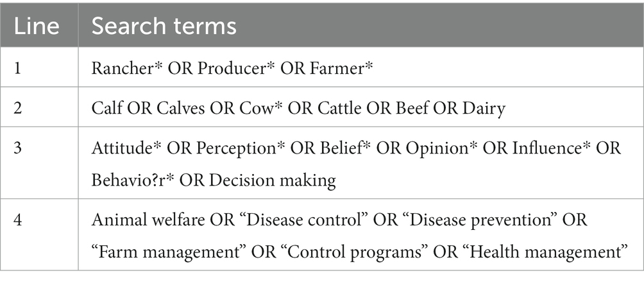644x282 pixels.
Task: Click the "Dairy" search term
Action: point(484,109)
